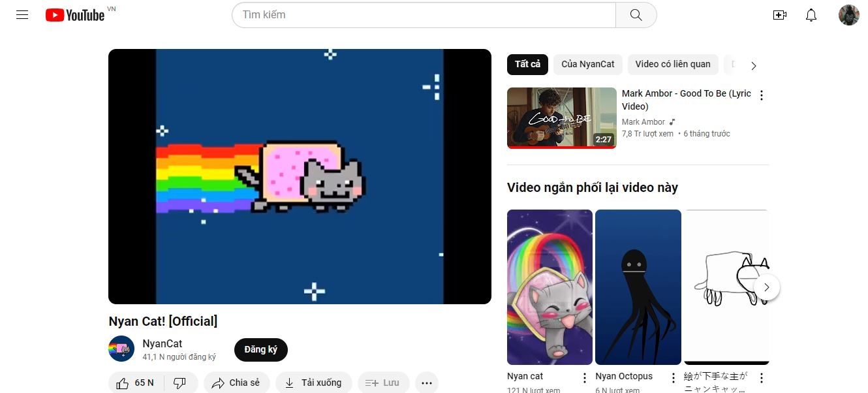
Task: Click the search magnifier button
Action: (636, 15)
